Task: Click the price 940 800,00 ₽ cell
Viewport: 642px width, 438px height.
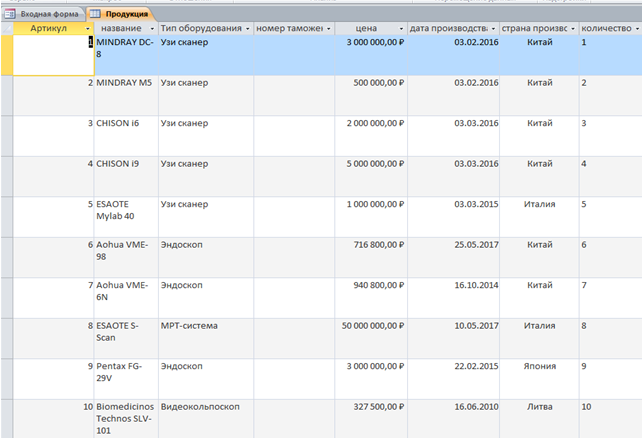Action: (371, 298)
